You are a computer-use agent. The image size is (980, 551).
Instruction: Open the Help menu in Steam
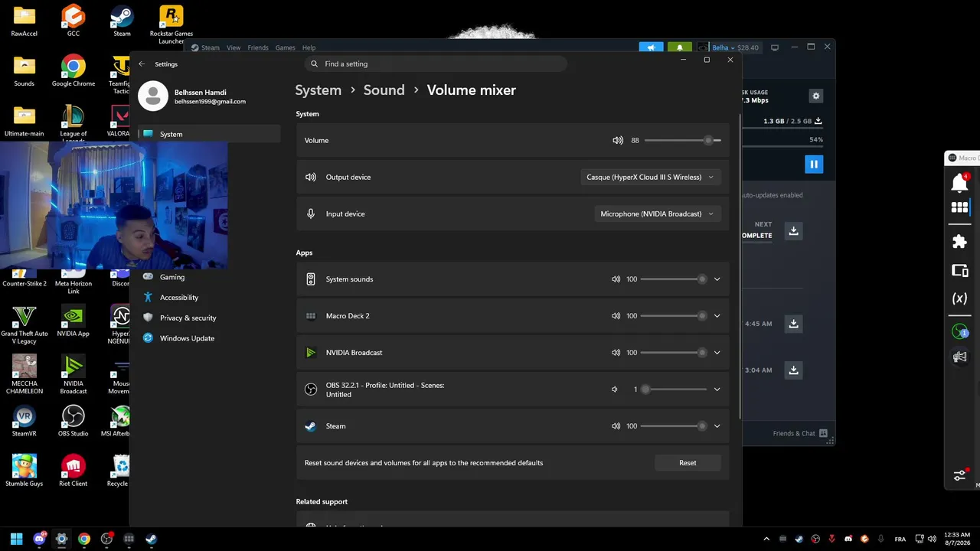coord(309,47)
